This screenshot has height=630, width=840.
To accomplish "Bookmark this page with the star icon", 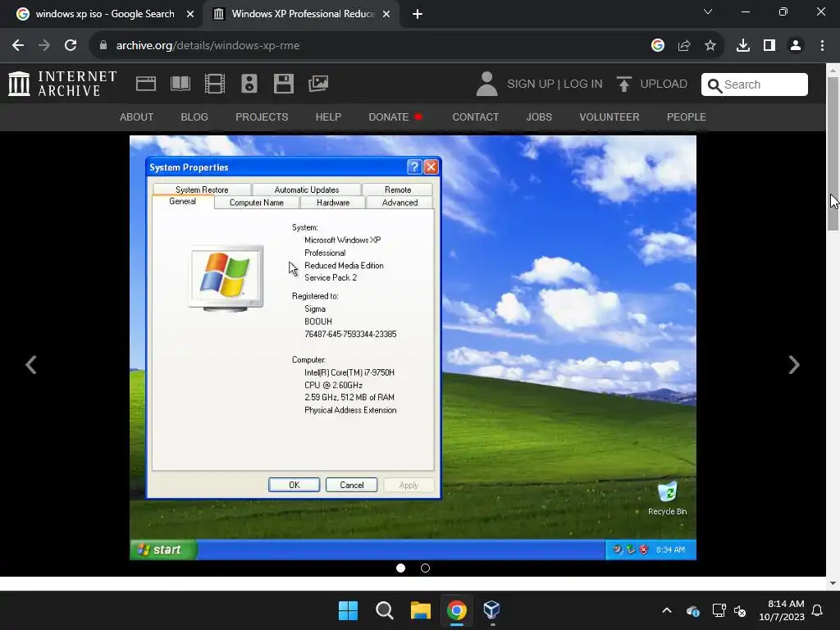I will (x=710, y=46).
